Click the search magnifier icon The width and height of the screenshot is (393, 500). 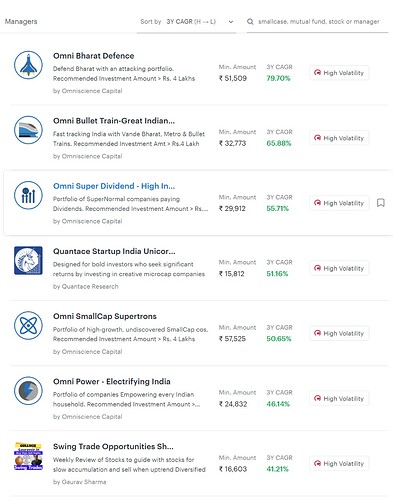pyautogui.click(x=250, y=22)
